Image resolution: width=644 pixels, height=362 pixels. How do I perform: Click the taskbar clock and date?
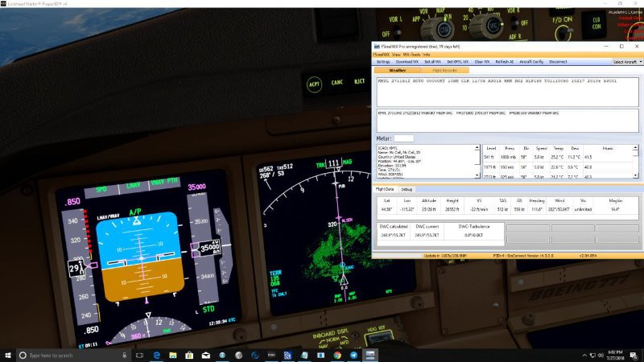click(x=616, y=356)
